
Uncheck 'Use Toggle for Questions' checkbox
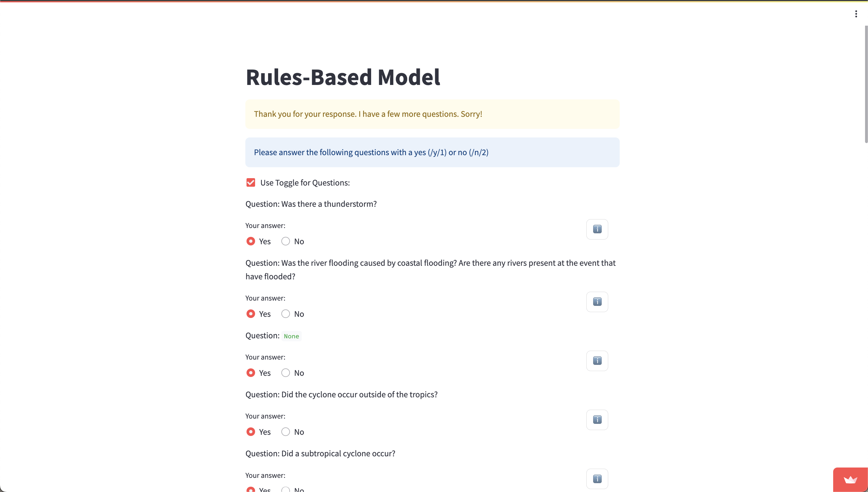pyautogui.click(x=251, y=183)
